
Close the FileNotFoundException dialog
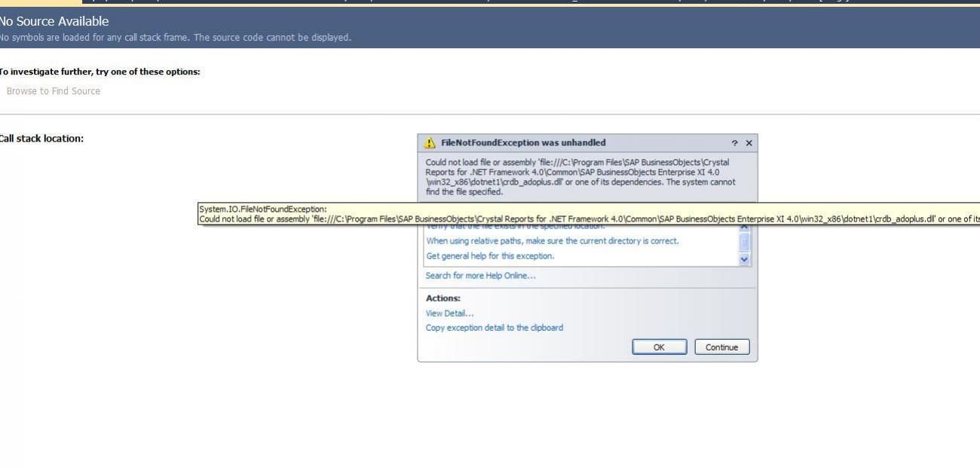(x=749, y=142)
